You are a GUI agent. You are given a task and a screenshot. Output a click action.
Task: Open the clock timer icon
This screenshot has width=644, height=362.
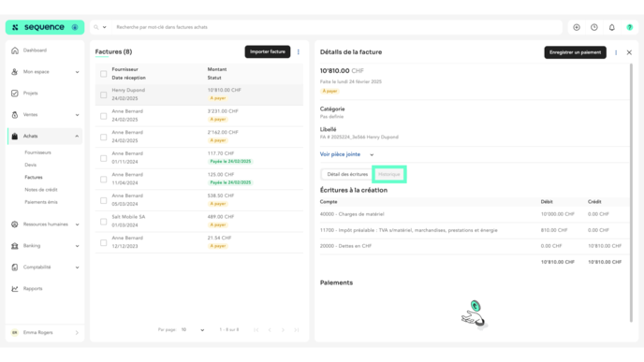click(594, 27)
